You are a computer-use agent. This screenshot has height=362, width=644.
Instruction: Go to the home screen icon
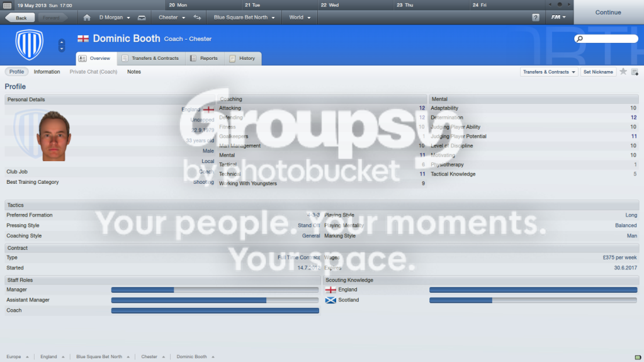87,18
